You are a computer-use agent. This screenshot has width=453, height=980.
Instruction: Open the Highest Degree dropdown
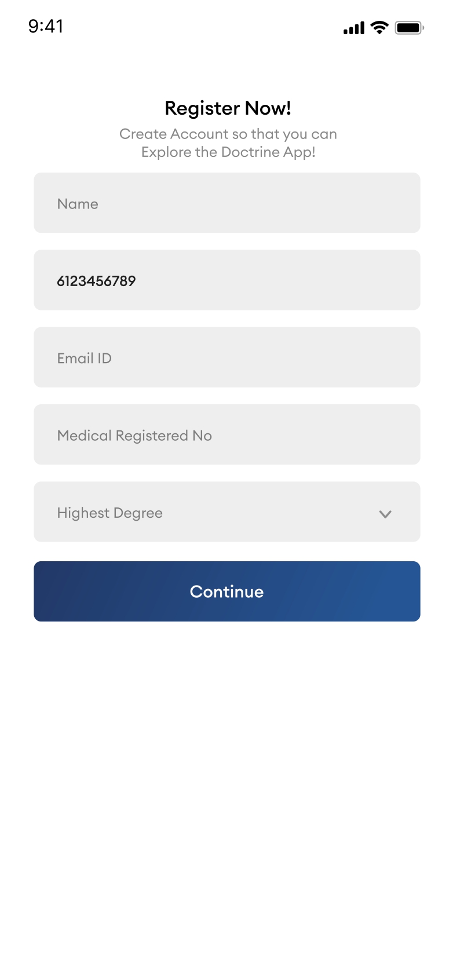tap(226, 512)
